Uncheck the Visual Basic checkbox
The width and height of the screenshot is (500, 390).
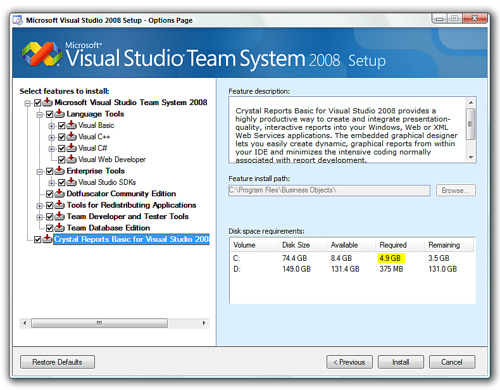tap(61, 126)
